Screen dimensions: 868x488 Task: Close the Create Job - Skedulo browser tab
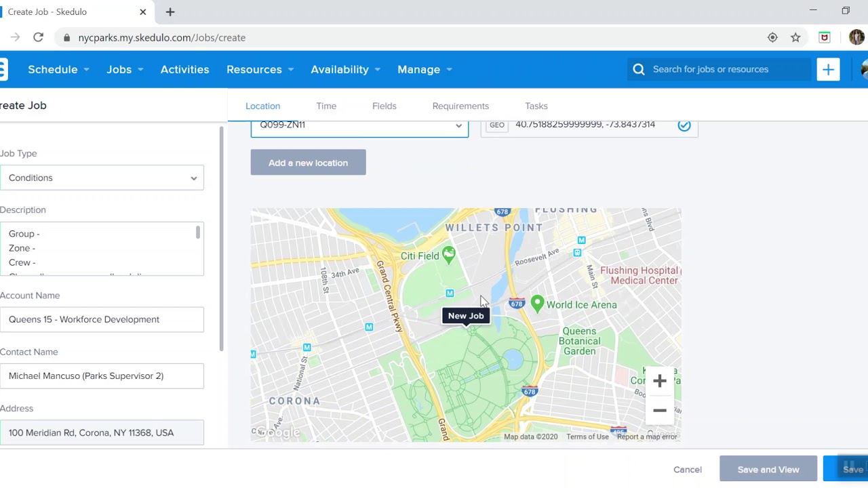(143, 12)
